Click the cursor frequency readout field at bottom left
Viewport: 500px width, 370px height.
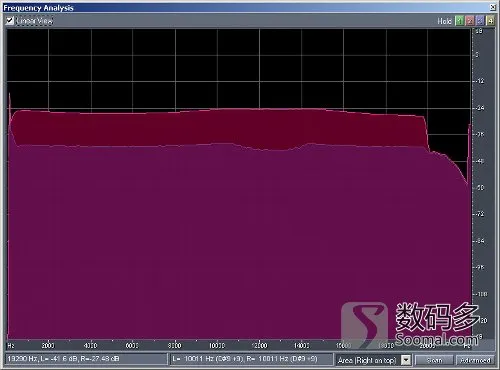point(86,359)
